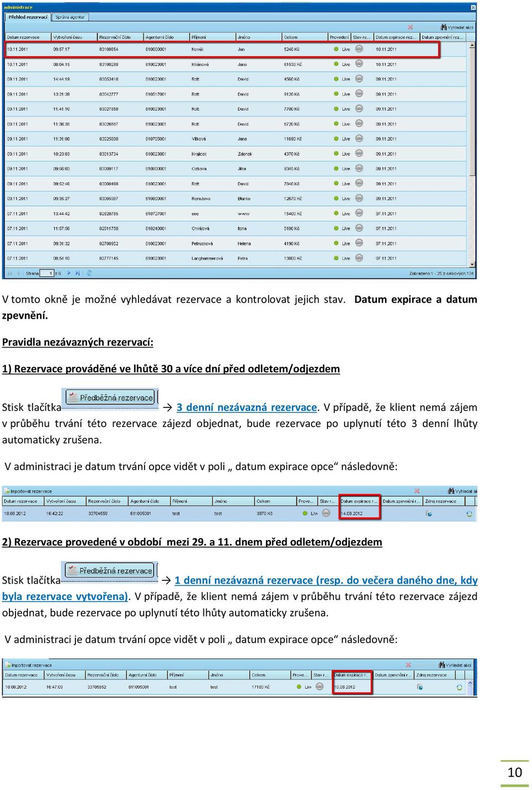Go to next page in pager
Image resolution: width=532 pixels, height=790 pixels.
69,273
